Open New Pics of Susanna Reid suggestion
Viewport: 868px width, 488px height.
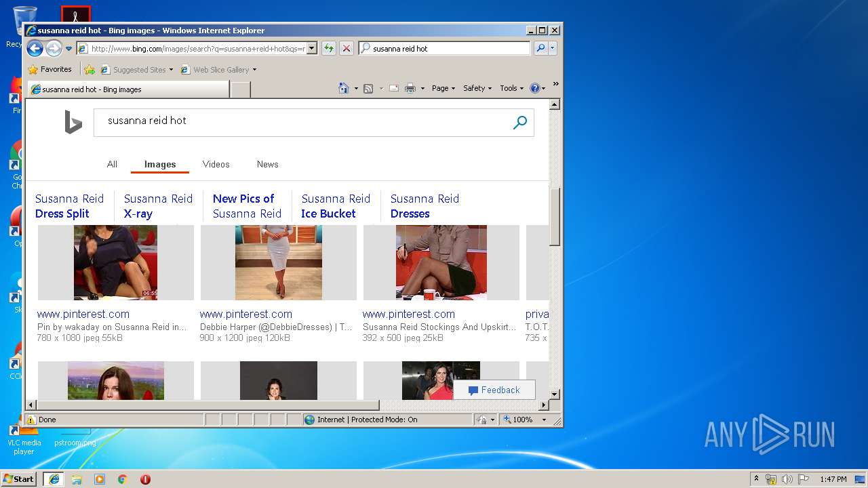point(247,206)
